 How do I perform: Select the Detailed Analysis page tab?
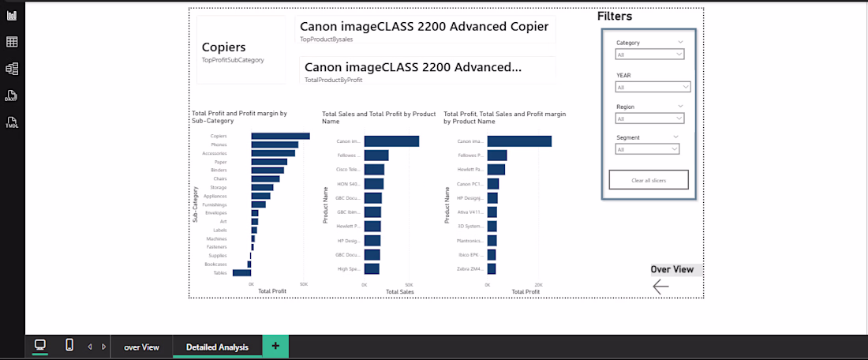217,347
